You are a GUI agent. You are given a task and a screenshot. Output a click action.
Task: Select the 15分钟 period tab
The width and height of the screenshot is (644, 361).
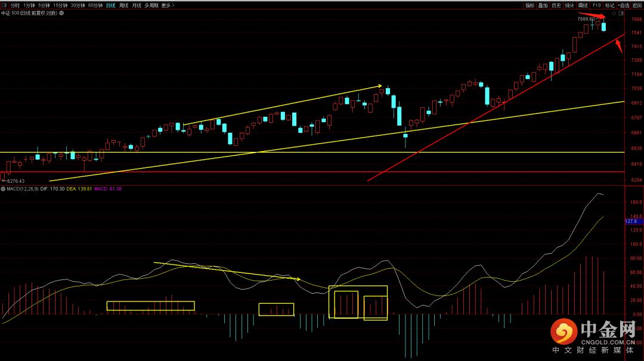pyautogui.click(x=60, y=5)
